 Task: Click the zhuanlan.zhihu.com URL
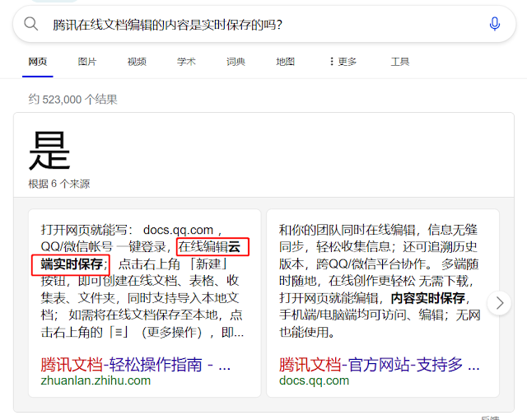(96, 380)
